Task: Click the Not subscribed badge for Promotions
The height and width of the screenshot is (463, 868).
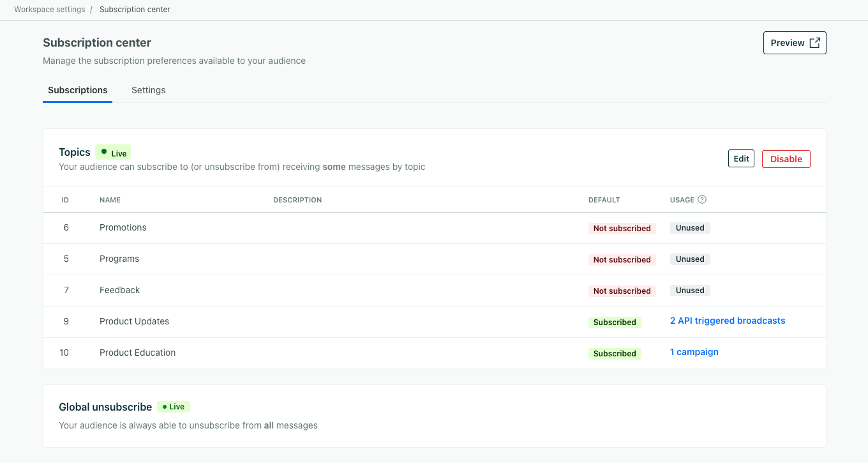Action: 622,228
